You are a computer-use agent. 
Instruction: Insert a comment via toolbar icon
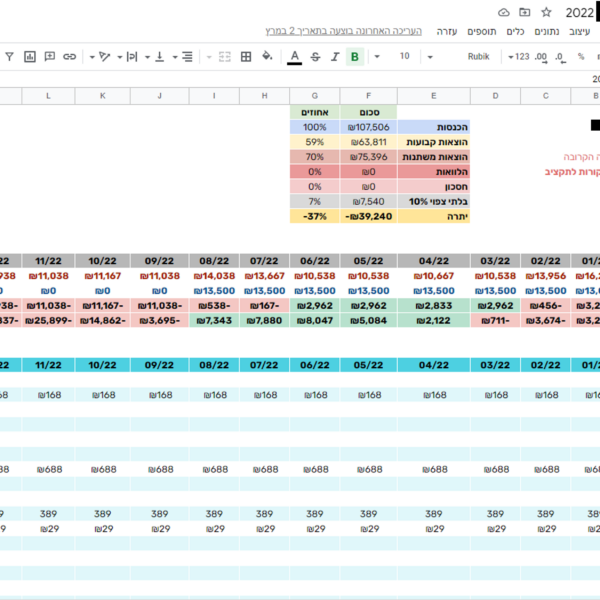click(49, 57)
